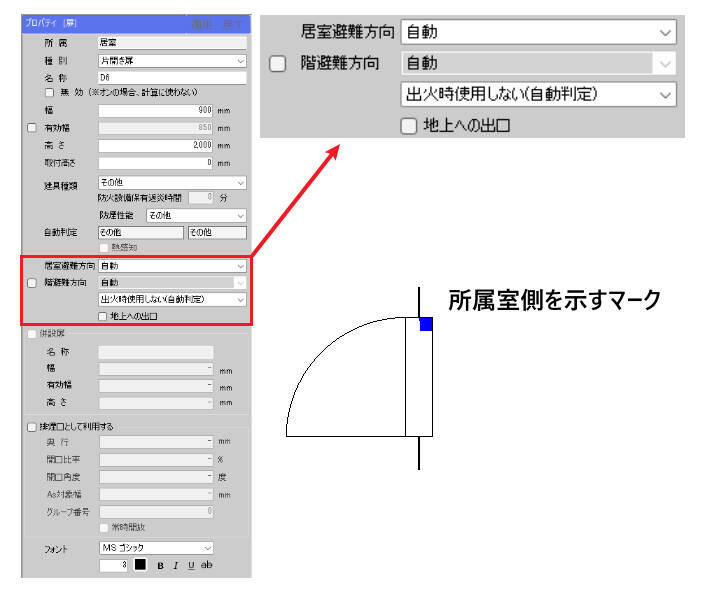
Task: Check 地上への出口 in properties panel
Action: point(103,317)
